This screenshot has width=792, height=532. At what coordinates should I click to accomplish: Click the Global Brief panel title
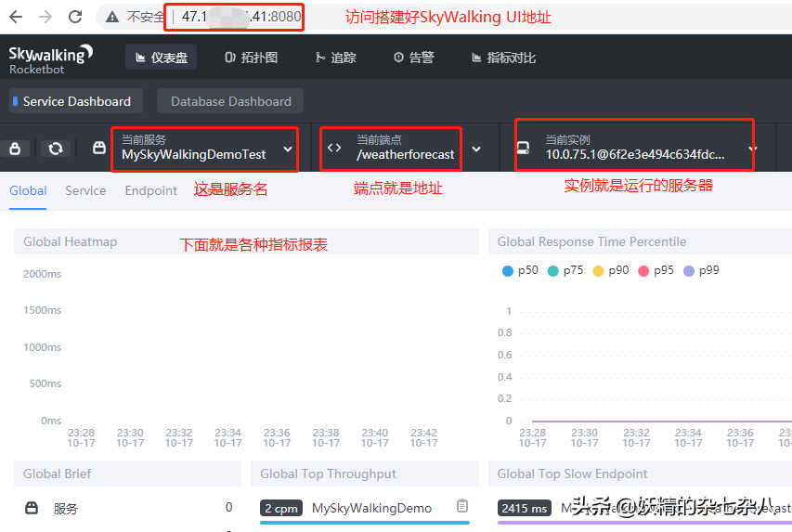coord(57,474)
